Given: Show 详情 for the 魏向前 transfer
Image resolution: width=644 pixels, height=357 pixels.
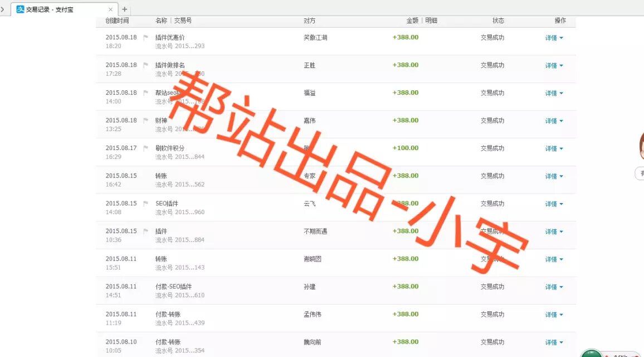Looking at the screenshot, I should pyautogui.click(x=554, y=342).
